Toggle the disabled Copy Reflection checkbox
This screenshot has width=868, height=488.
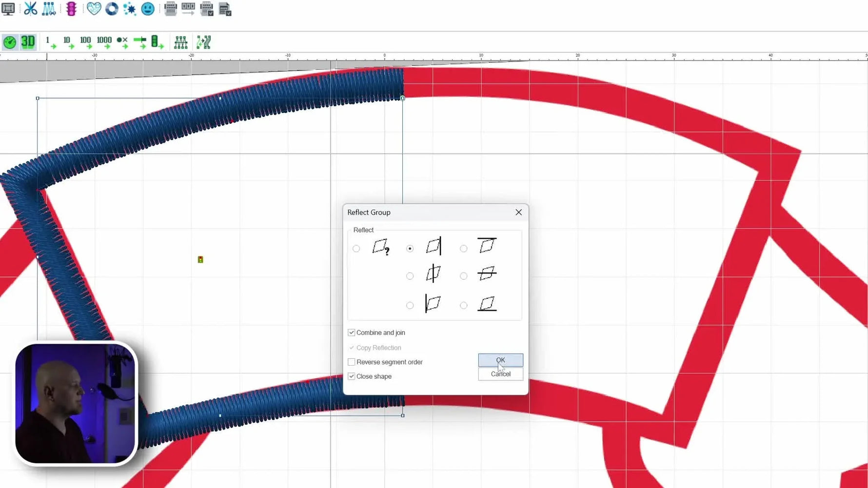click(x=352, y=348)
